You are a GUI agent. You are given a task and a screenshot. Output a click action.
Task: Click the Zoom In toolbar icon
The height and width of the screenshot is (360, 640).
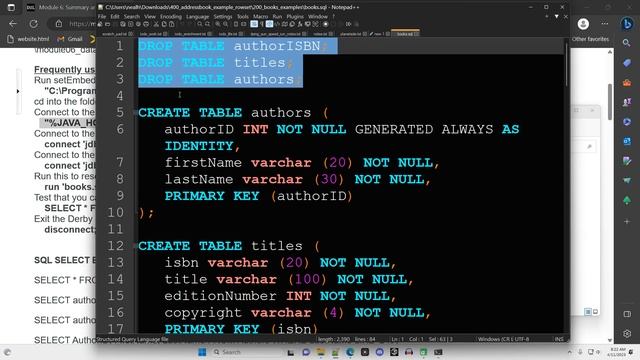[x=218, y=24]
